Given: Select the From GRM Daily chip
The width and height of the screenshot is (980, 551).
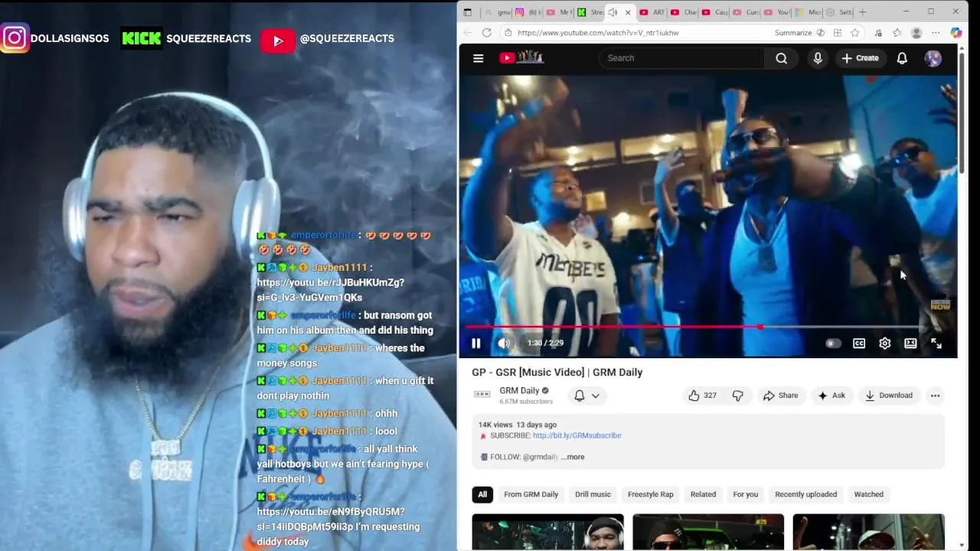Looking at the screenshot, I should coord(531,494).
